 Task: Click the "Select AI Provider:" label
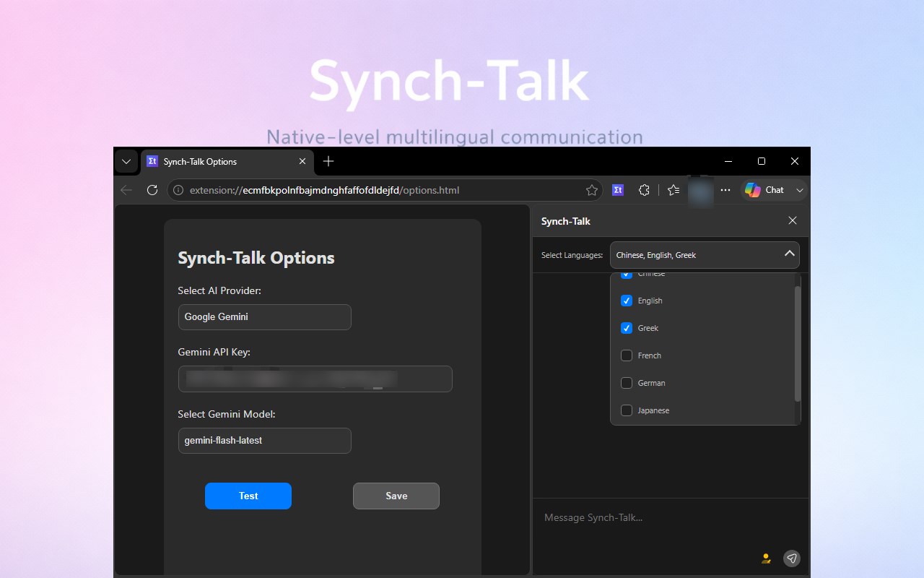click(x=219, y=290)
